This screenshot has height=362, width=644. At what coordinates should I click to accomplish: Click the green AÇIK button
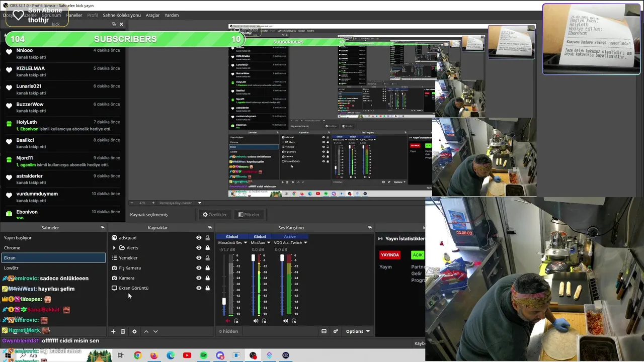pyautogui.click(x=418, y=255)
